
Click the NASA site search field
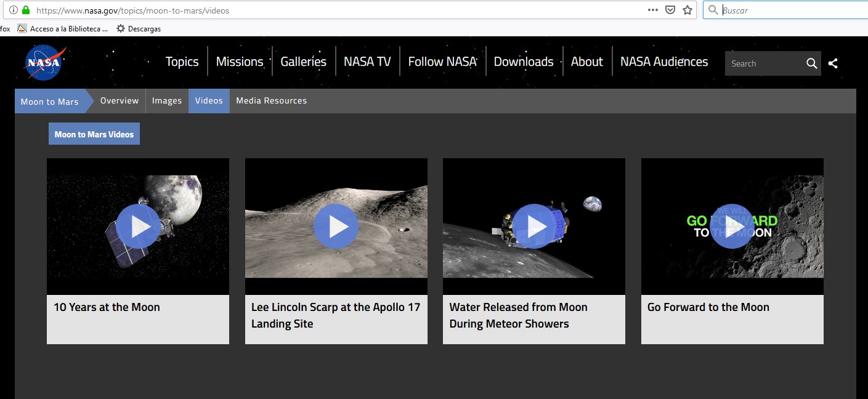click(764, 63)
